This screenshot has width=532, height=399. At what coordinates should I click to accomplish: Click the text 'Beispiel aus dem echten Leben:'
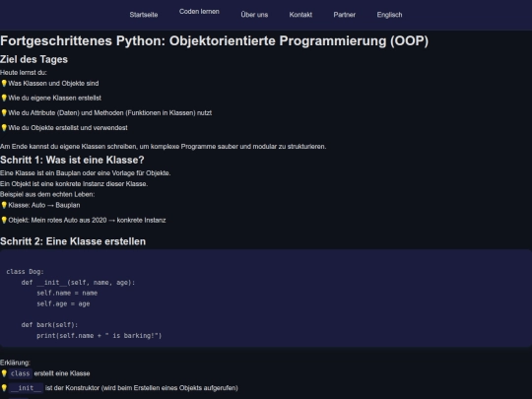[47, 194]
